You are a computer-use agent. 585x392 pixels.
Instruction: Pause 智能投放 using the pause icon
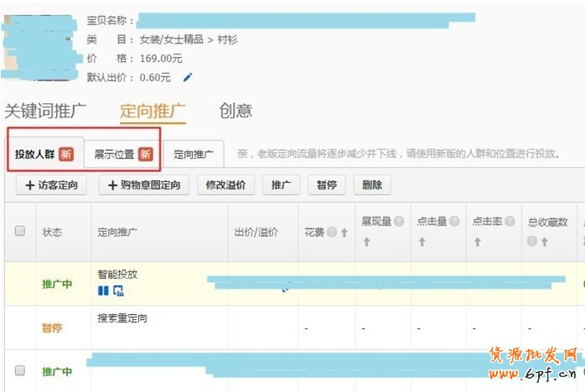103,290
